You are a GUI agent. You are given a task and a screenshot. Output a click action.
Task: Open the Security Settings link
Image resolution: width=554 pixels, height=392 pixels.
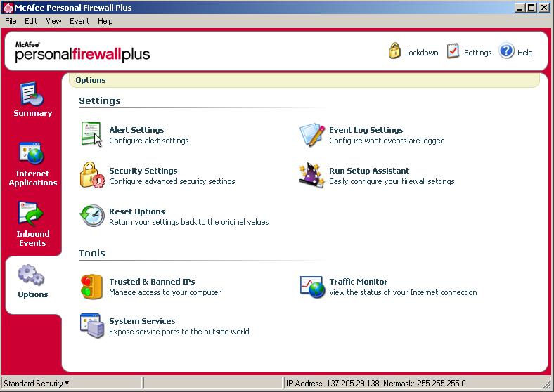[x=143, y=171]
